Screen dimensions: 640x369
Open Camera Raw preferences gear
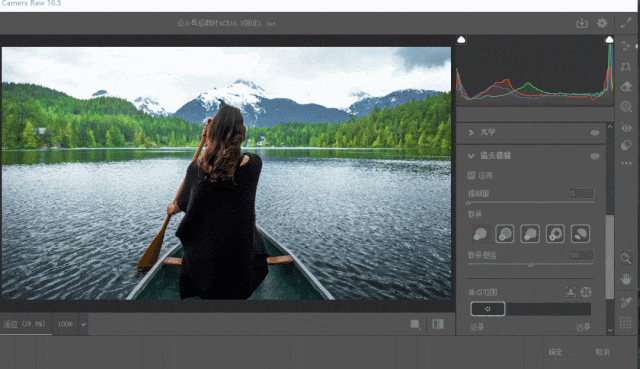[602, 23]
